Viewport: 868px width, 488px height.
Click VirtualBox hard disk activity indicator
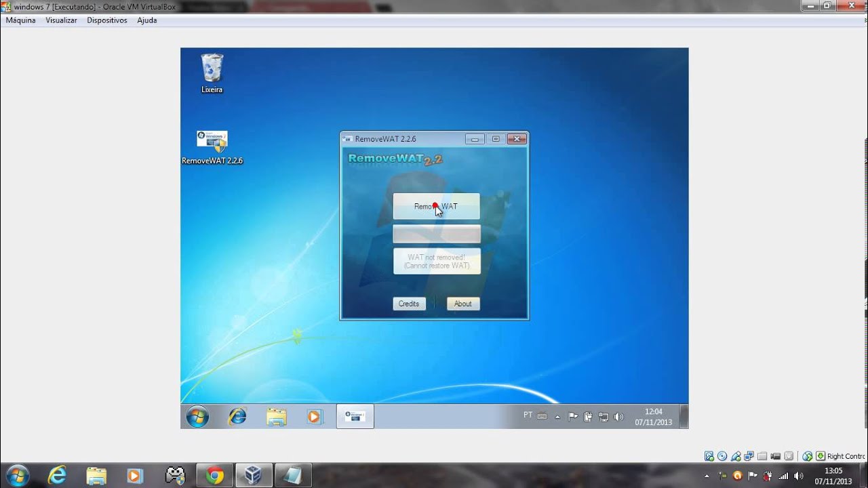(709, 456)
